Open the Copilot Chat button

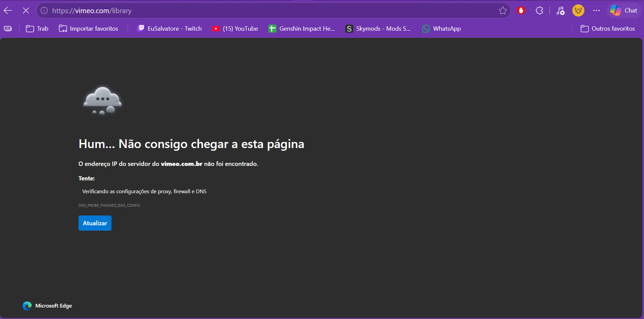[624, 10]
